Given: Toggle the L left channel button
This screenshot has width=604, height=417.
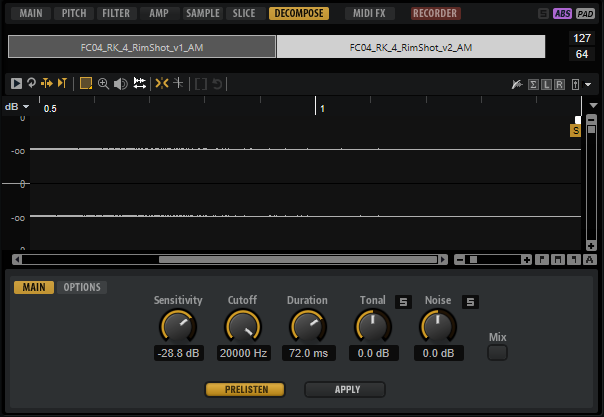Looking at the screenshot, I should [546, 84].
